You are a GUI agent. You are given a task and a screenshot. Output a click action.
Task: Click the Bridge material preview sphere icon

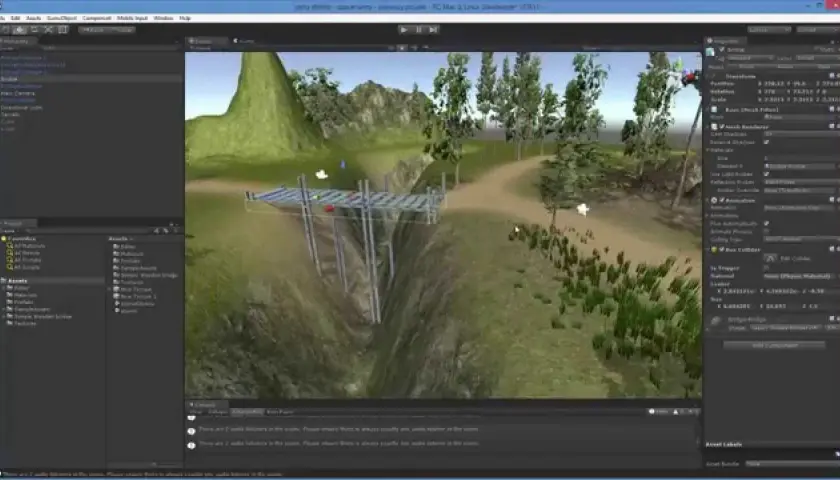click(x=716, y=321)
